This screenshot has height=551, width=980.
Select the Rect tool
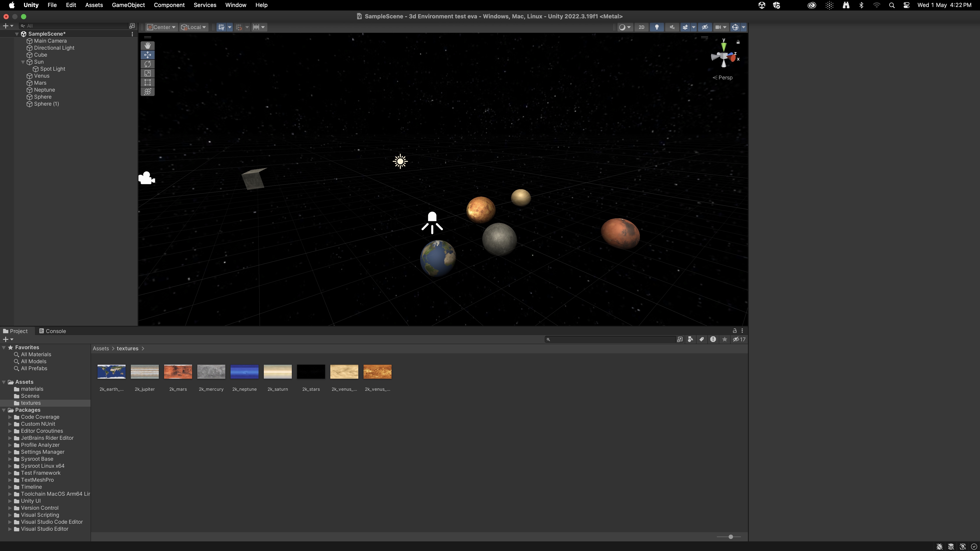(x=148, y=82)
